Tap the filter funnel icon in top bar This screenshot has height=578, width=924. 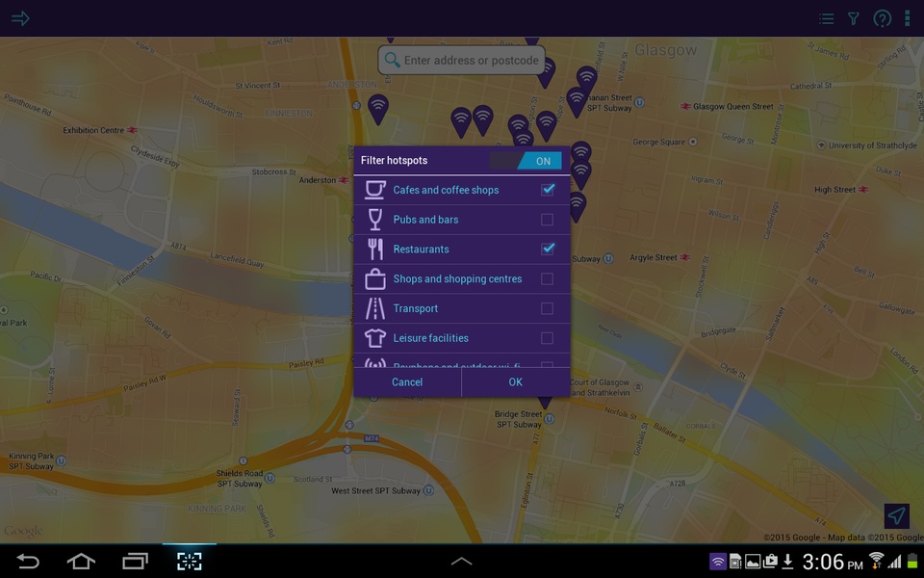(854, 19)
